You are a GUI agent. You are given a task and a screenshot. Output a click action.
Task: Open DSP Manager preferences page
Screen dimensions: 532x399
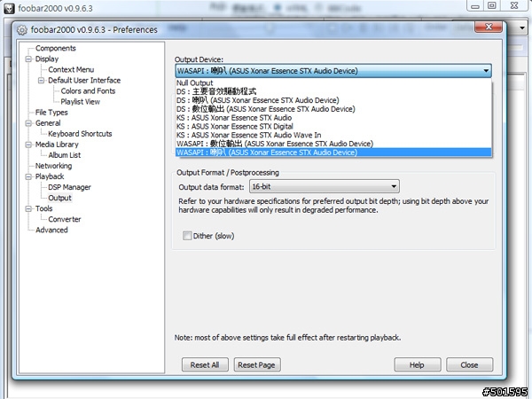pos(69,187)
